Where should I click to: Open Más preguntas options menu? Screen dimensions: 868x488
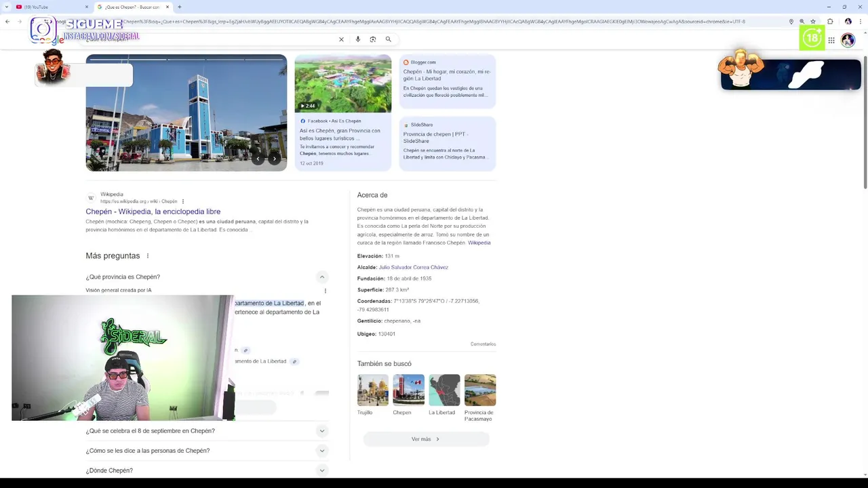coord(147,256)
